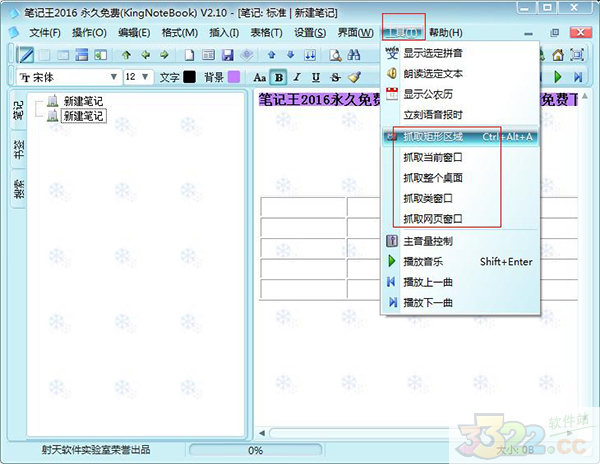Screen dimensions: 600x464
Task: Choose 显示选定拼音 menu item
Action: click(x=461, y=53)
